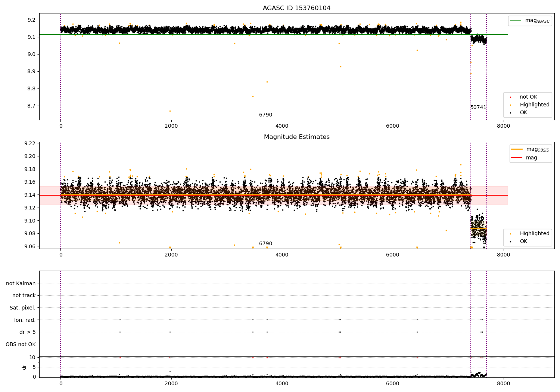
Task: Click the 6000 x-tick under Magnitude Estimates plot
Action: (393, 255)
